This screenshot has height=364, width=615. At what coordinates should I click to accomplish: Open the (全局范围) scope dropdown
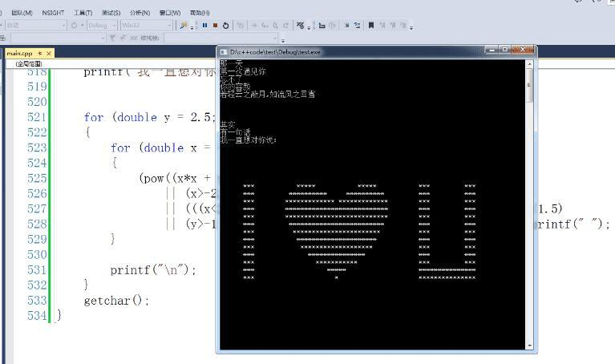click(x=28, y=63)
